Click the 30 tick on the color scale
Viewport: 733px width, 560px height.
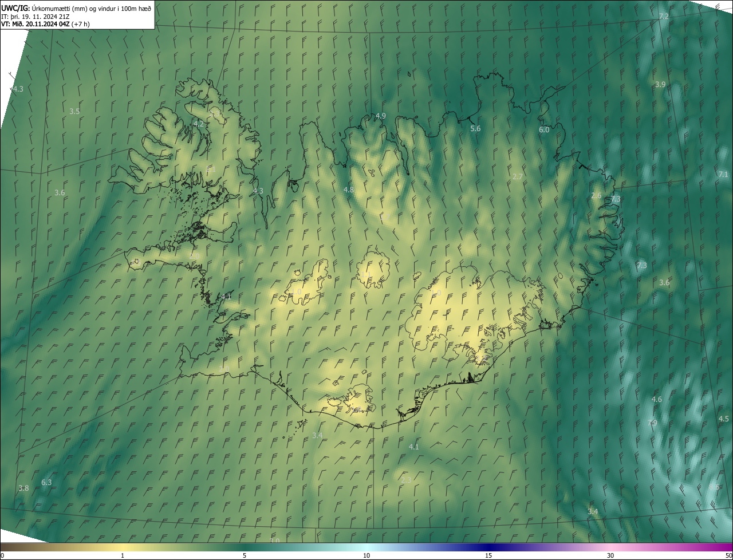click(x=610, y=555)
